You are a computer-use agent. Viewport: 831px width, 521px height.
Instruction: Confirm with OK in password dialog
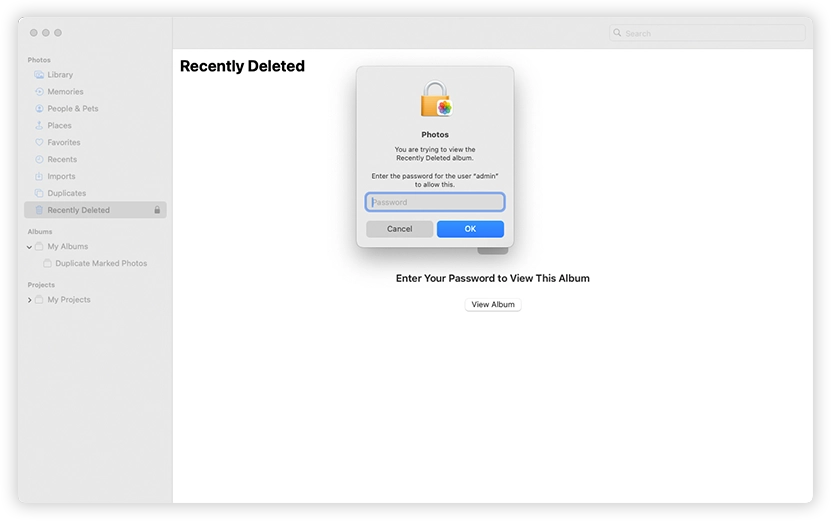pos(470,229)
